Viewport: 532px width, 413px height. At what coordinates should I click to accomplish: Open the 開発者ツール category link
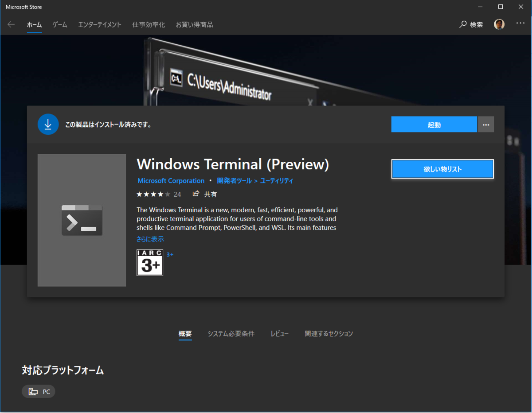[x=234, y=181]
